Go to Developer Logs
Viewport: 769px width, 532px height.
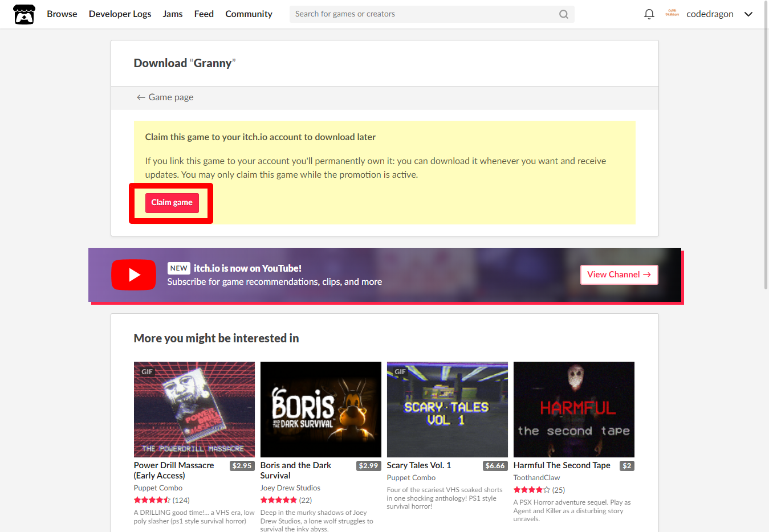pos(120,14)
